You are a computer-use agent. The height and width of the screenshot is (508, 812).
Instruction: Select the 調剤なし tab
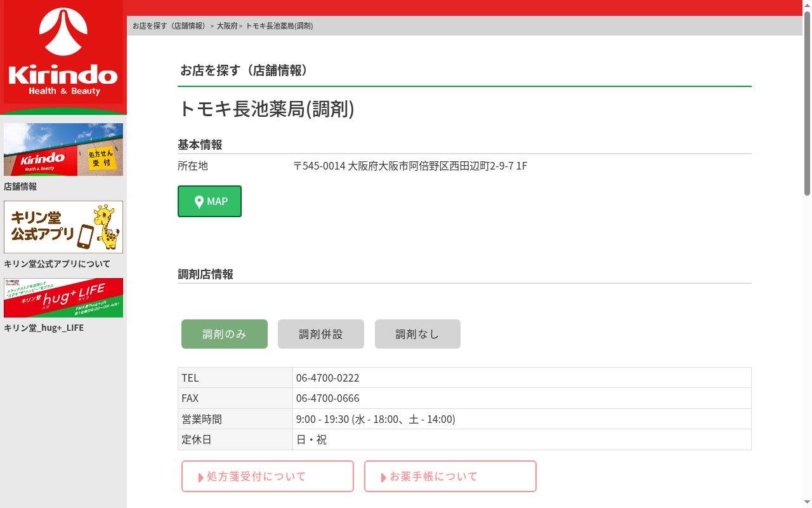[x=417, y=334]
